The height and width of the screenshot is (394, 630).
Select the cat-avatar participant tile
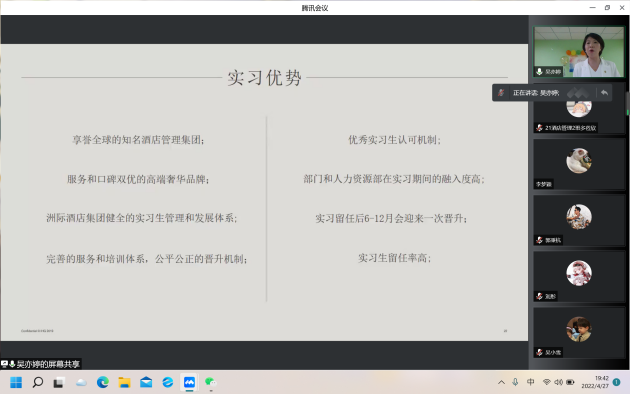click(579, 164)
